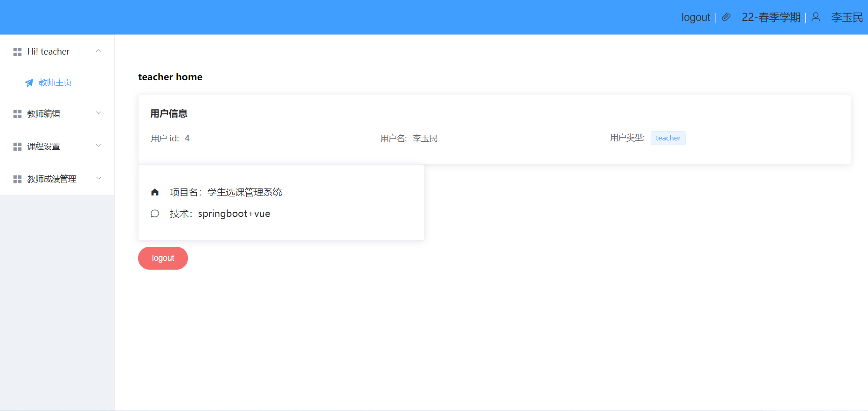Click the grid icon next to 教师编辑
Screen dimensions: 868x411
point(17,114)
